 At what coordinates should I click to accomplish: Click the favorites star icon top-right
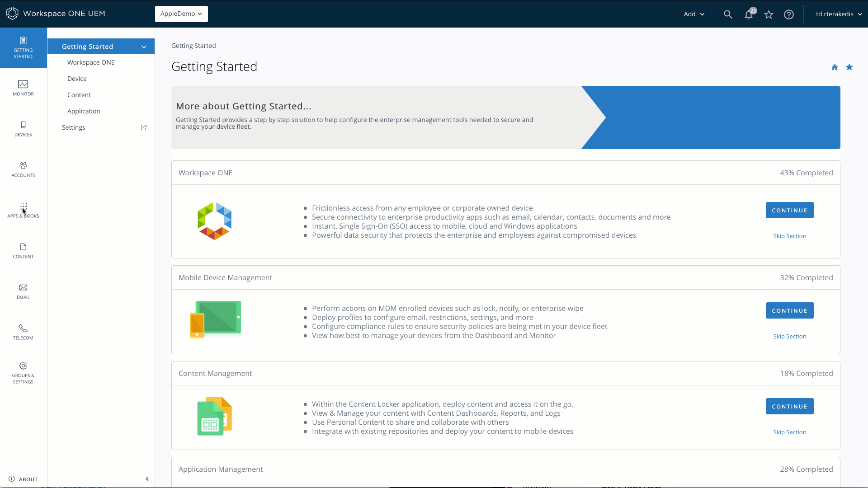tap(769, 14)
